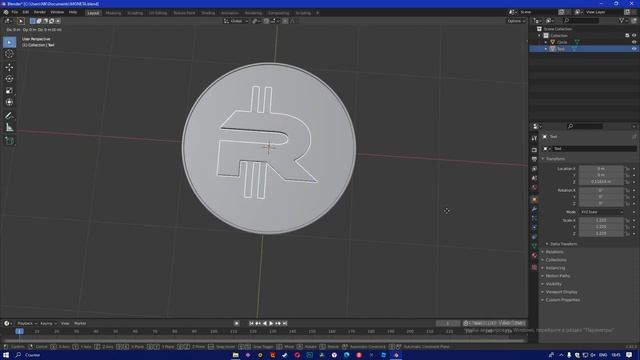Viewport: 640px width, 360px height.
Task: Pick the Scale tool
Action: coord(9,91)
